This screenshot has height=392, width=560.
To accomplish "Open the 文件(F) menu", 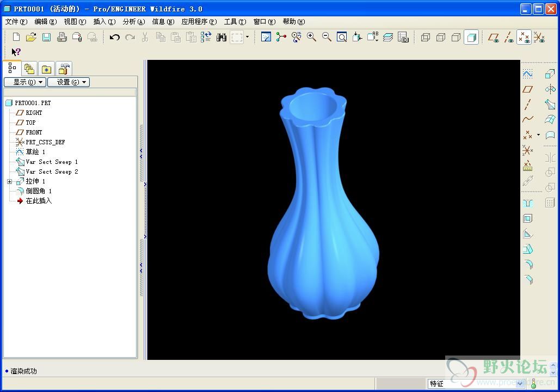I will [16, 22].
